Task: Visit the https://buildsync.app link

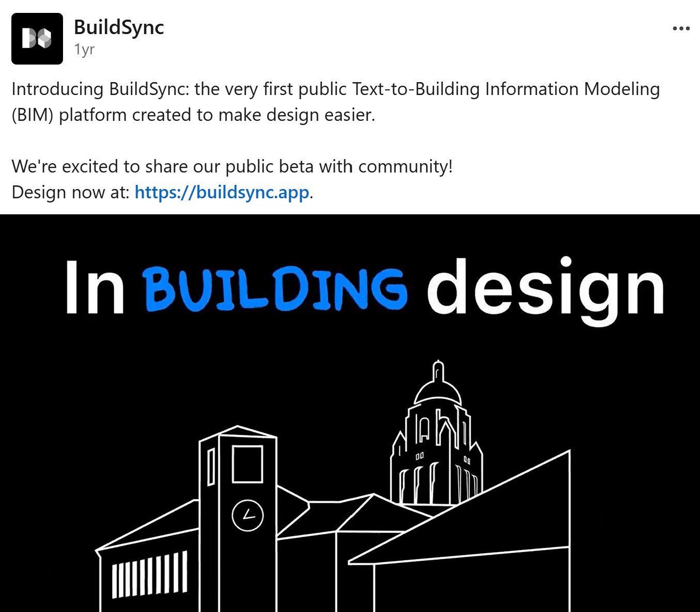Action: coord(222,192)
